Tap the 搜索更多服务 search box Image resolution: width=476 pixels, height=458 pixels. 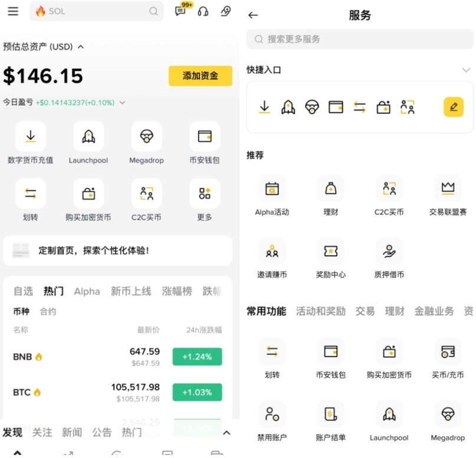tap(360, 39)
